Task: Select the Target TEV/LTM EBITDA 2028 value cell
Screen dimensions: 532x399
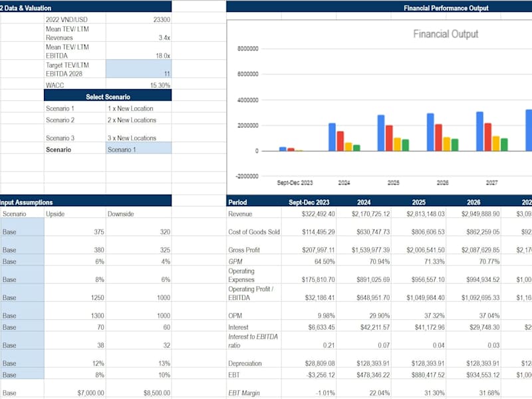Action: click(138, 69)
